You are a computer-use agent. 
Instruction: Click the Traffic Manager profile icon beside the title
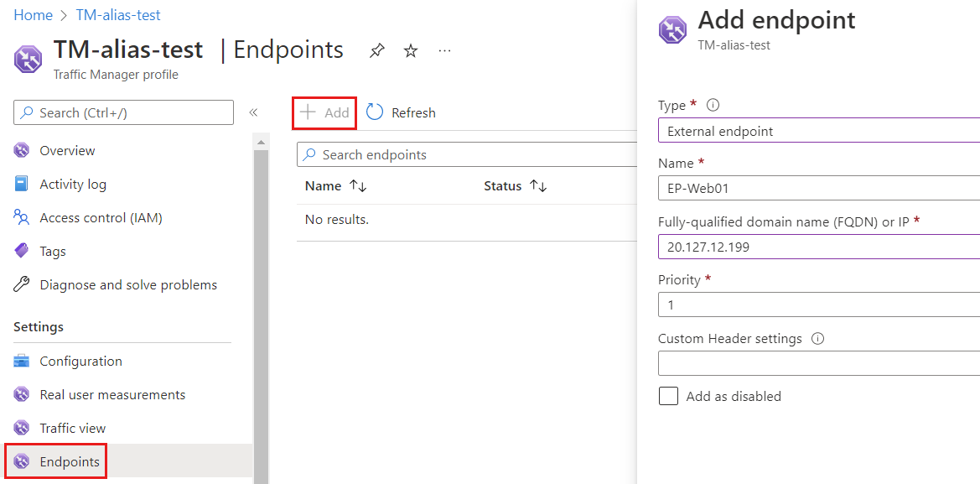pos(29,60)
